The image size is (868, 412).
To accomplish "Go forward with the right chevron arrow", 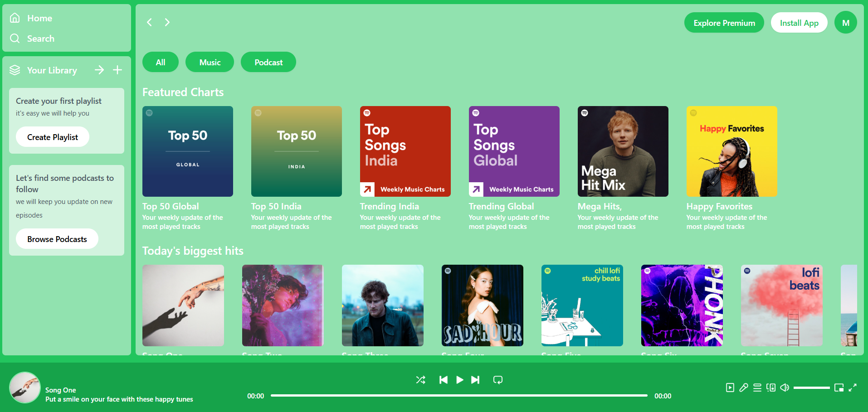I will (x=167, y=22).
